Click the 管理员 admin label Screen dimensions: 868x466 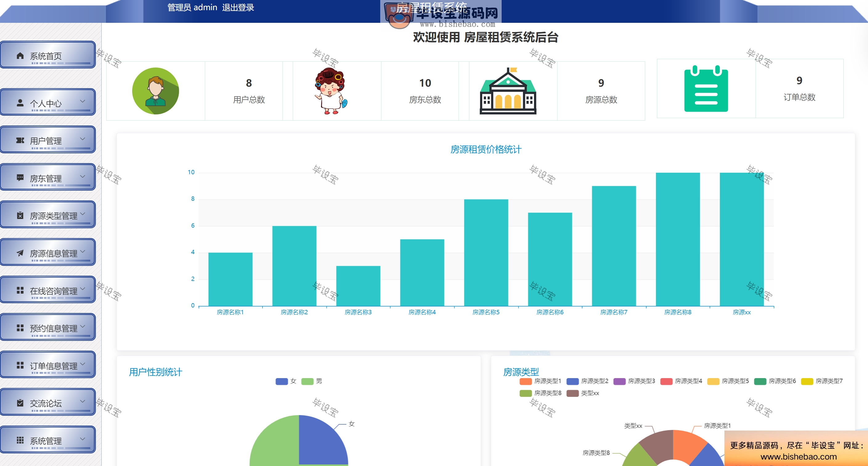pos(192,7)
